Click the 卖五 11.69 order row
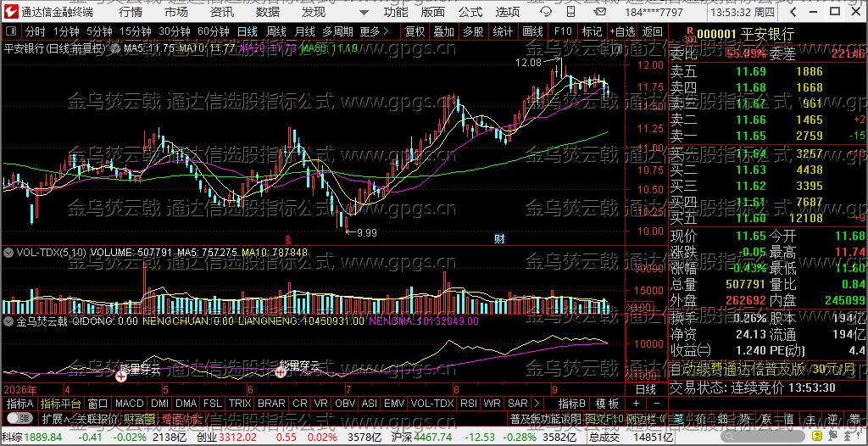This screenshot has width=868, height=446. click(768, 71)
